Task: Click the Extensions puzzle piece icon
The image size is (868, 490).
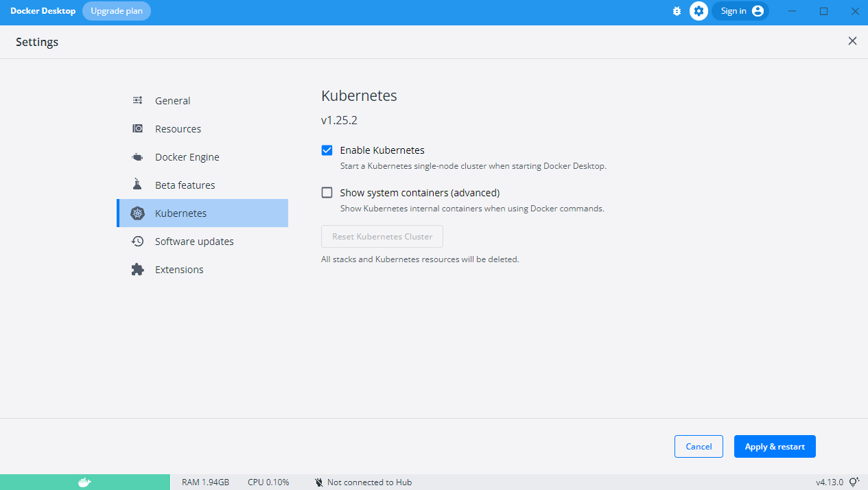Action: pos(137,270)
